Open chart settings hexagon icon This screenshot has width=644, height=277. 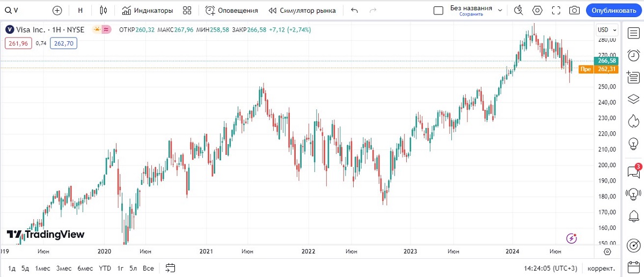coord(537,10)
